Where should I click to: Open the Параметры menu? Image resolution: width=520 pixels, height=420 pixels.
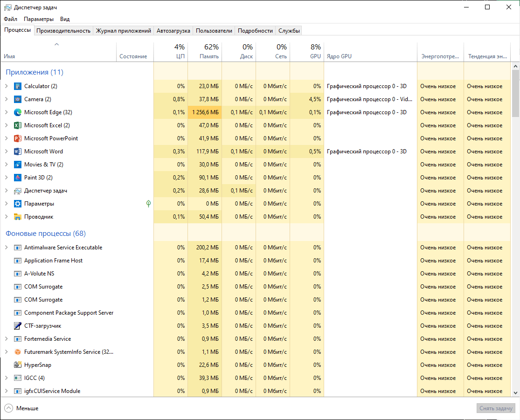[39, 19]
